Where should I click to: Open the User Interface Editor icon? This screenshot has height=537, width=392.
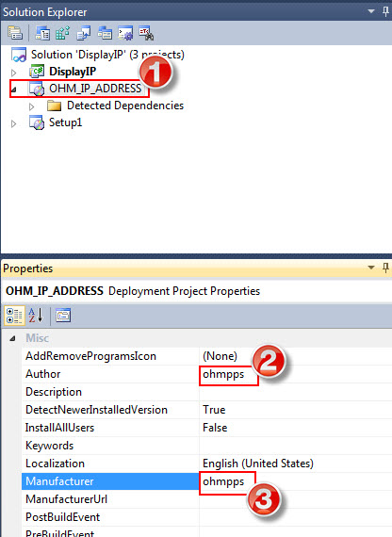(105, 33)
